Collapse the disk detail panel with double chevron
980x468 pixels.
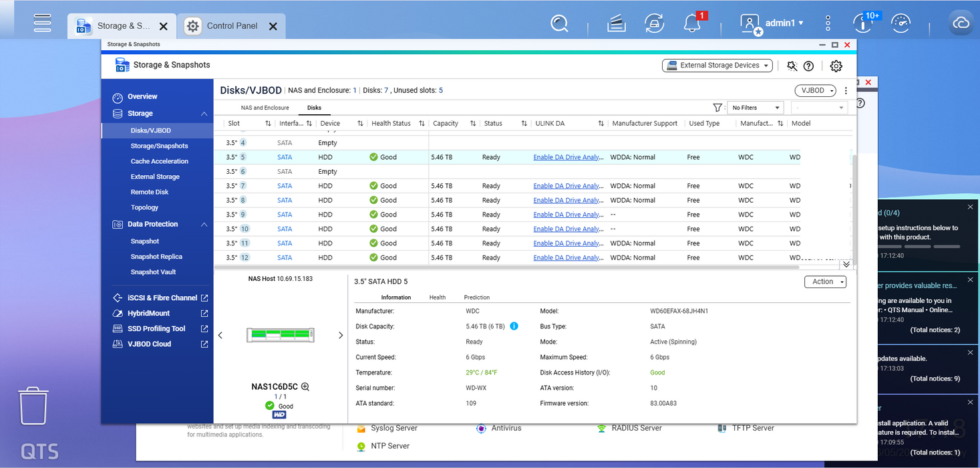846,264
